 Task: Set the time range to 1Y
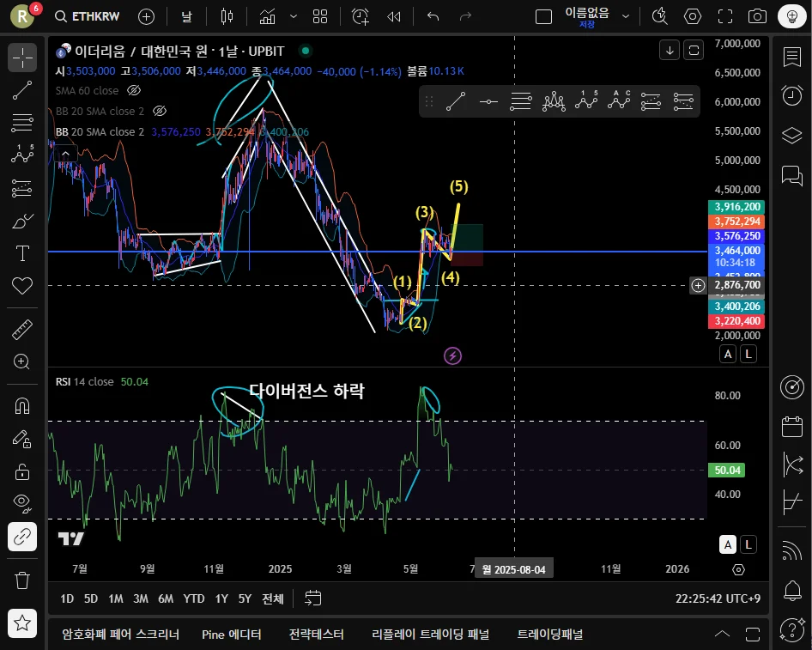tap(221, 598)
